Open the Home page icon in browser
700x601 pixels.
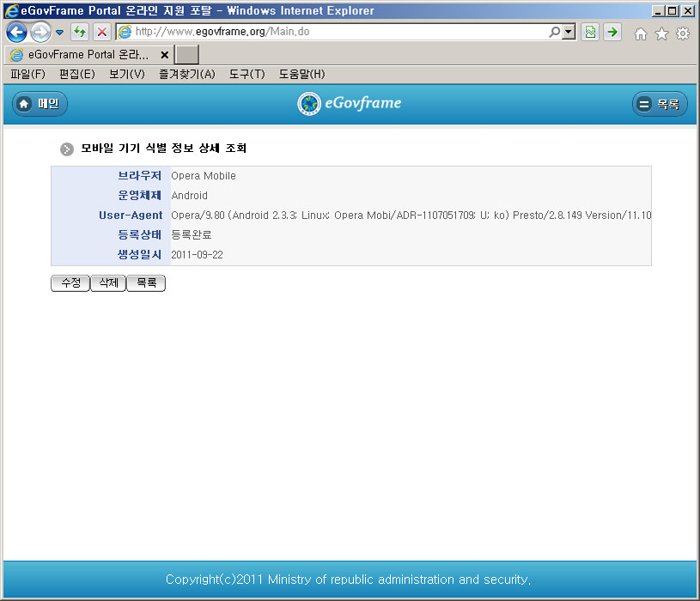click(640, 33)
